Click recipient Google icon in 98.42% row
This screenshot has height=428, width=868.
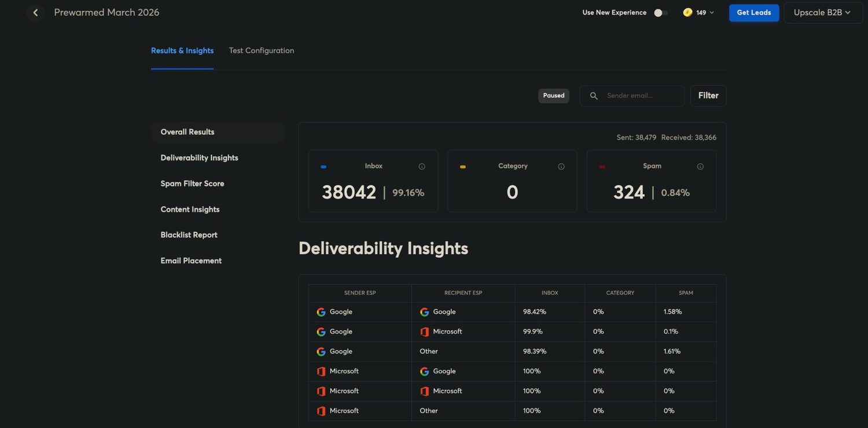tap(425, 312)
